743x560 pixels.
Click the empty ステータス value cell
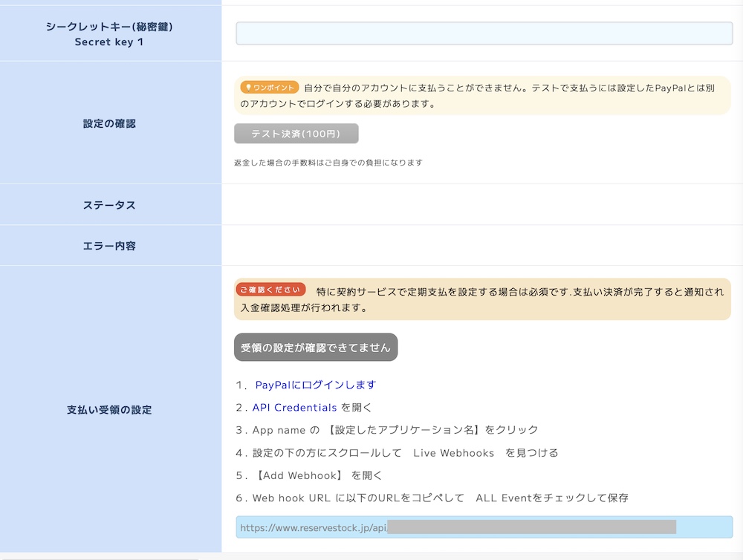click(481, 205)
